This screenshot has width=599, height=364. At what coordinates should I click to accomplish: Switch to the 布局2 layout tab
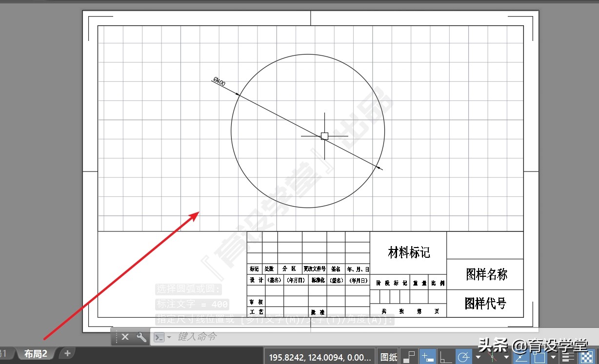(36, 354)
